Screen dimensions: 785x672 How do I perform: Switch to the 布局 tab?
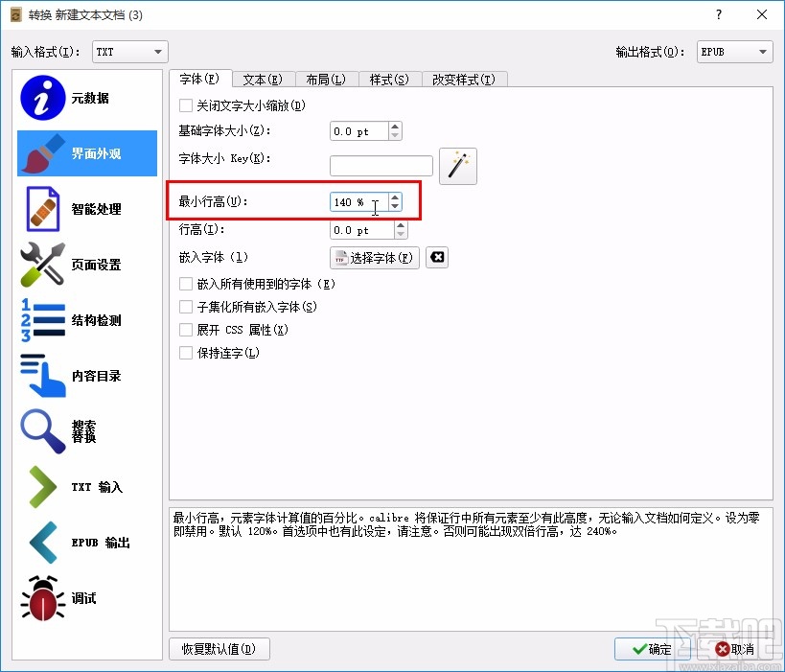326,80
